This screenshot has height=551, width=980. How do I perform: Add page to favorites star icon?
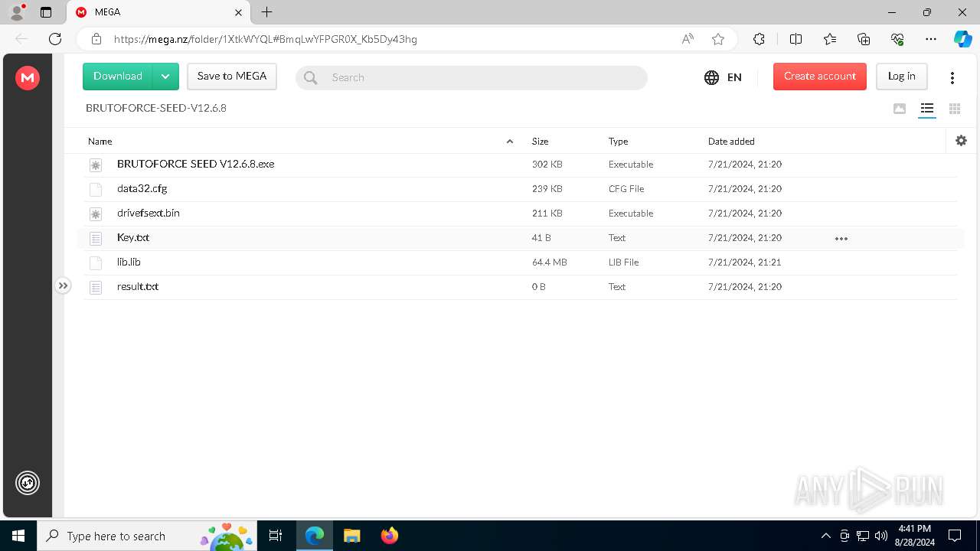(718, 39)
